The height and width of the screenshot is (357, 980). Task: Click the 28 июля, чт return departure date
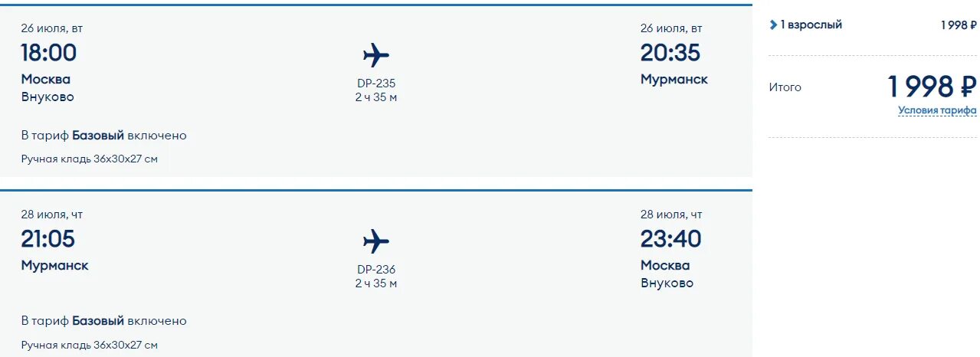pos(52,215)
